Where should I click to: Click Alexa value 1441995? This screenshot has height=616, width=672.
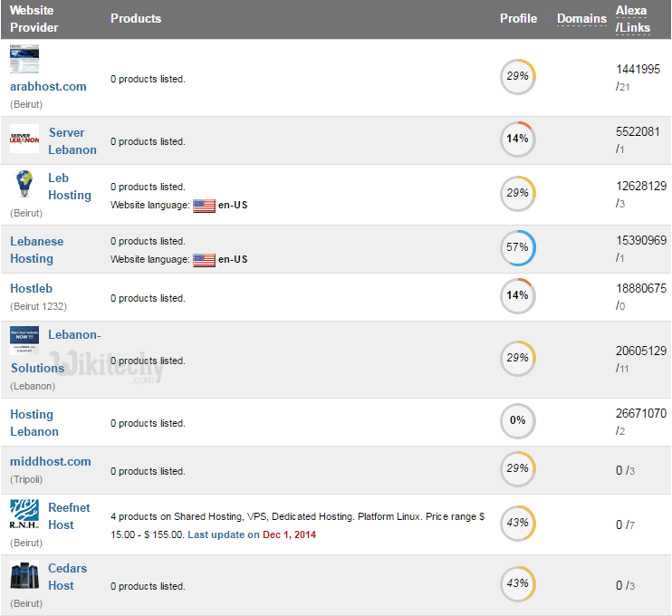coord(638,69)
